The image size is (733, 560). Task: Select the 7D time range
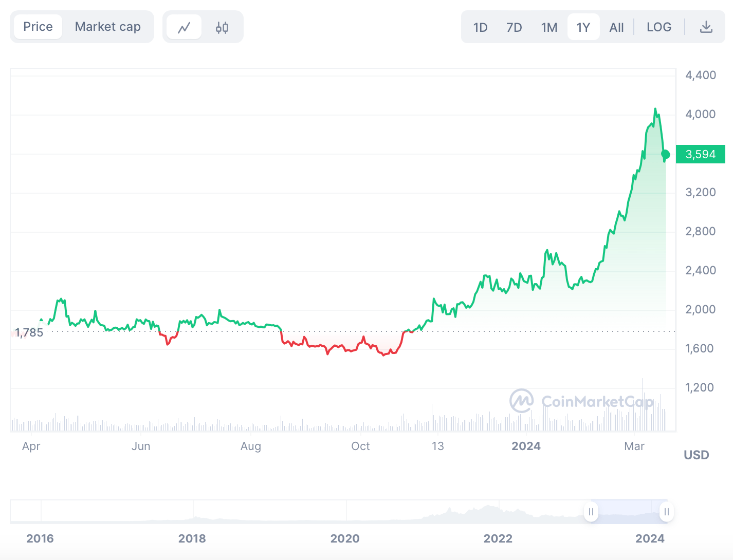(x=514, y=28)
